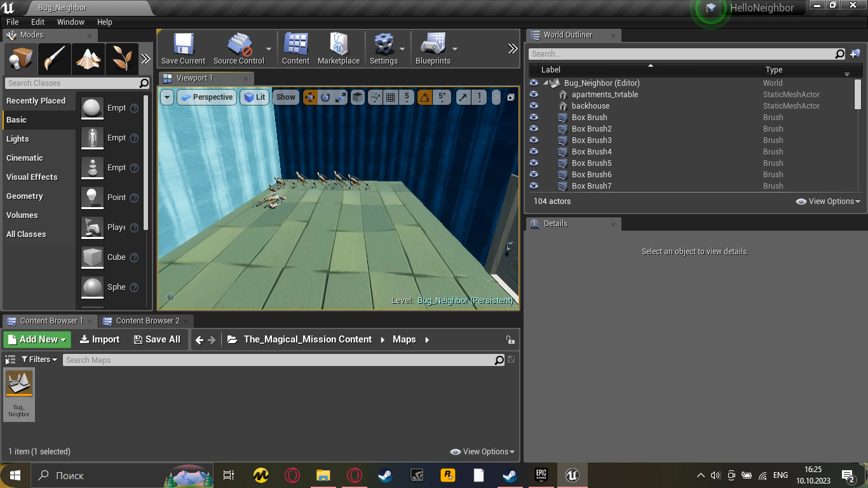Select the Paint mode brush icon
The width and height of the screenshot is (868, 488).
(x=54, y=59)
